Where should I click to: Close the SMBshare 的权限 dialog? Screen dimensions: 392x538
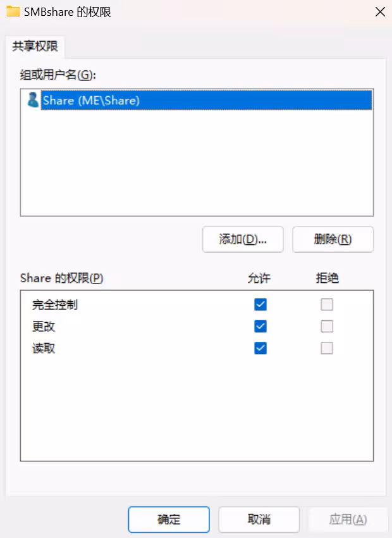[x=380, y=12]
